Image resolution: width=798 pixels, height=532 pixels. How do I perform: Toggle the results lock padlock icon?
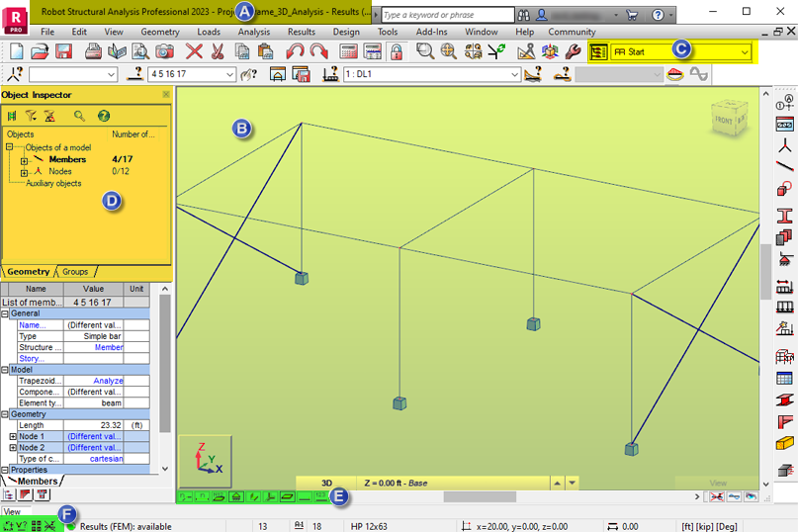[x=397, y=51]
